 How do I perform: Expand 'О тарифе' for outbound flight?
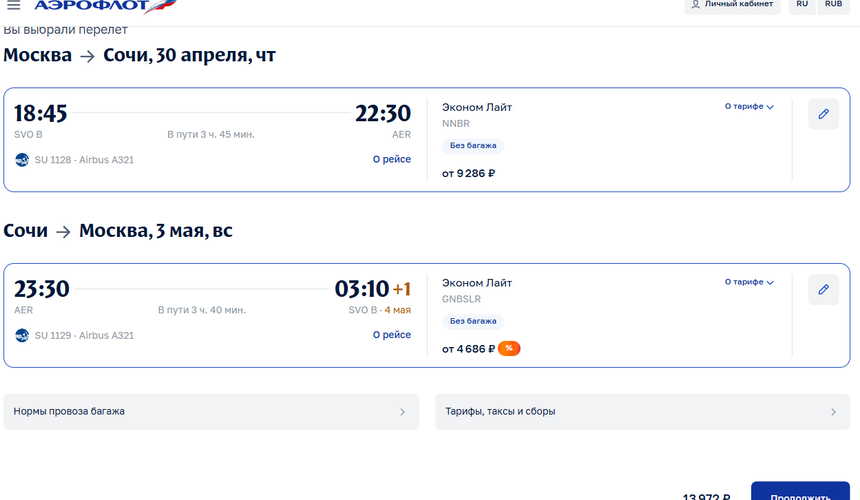tap(749, 106)
